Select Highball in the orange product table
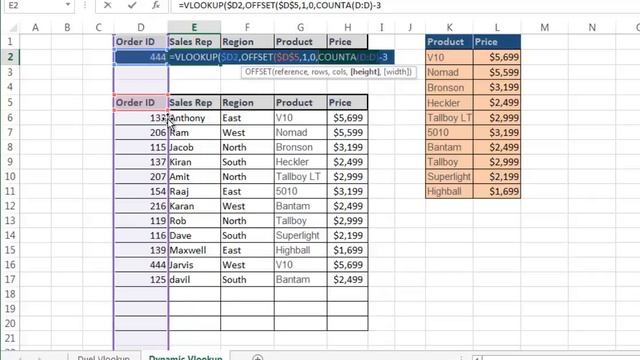 [449, 191]
